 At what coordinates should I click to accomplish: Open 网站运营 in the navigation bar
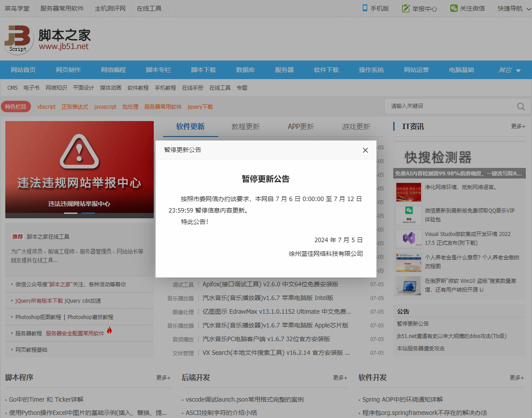coord(417,70)
